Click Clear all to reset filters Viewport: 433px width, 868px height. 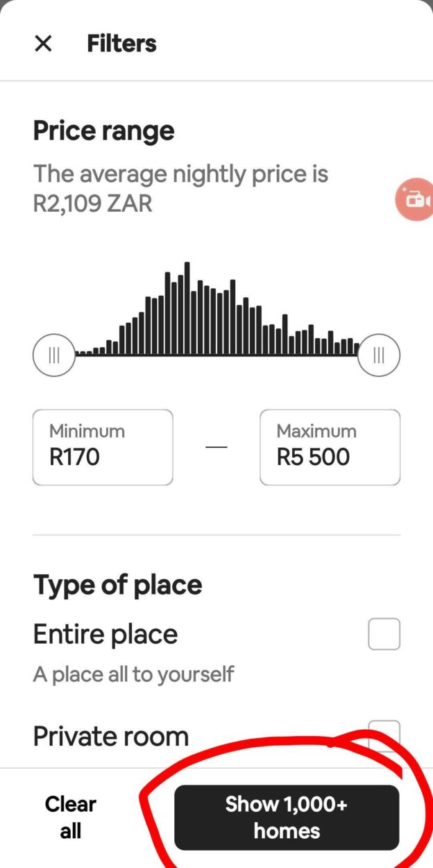coord(69,817)
